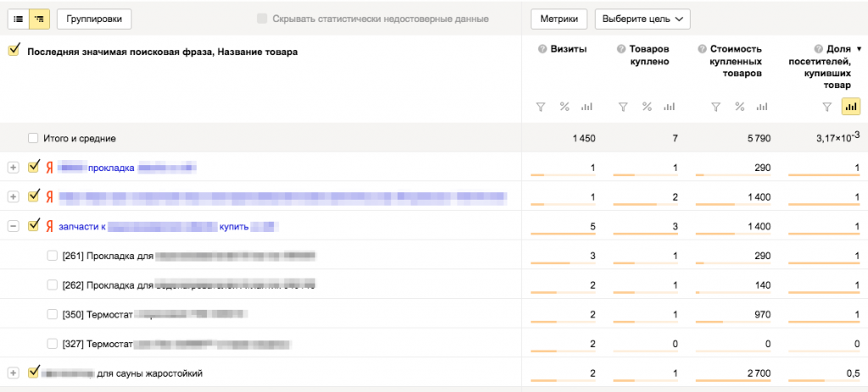This screenshot has height=392, width=868.
Task: Click bar chart icon under Товаров куплено
Action: [669, 107]
